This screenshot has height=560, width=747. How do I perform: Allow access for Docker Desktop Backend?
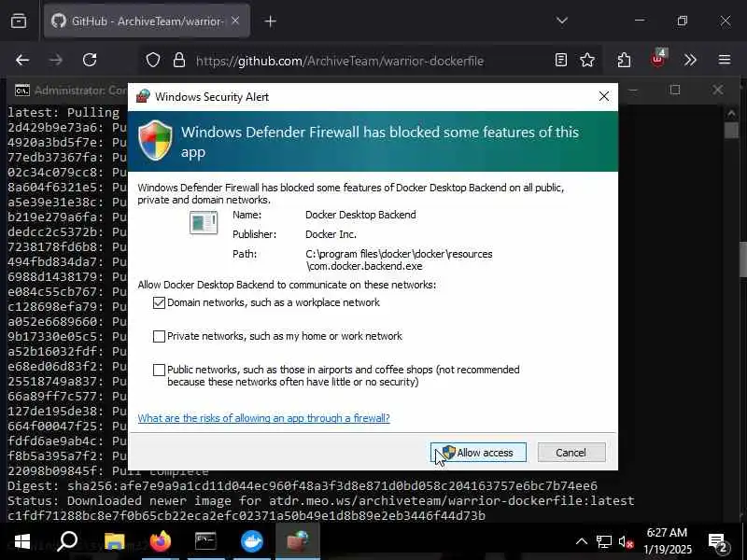coord(478,453)
